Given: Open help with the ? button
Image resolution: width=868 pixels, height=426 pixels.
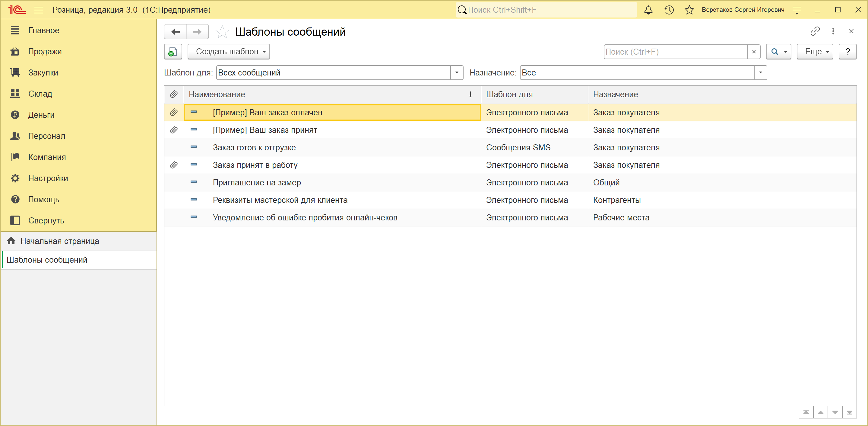Looking at the screenshot, I should 848,52.
